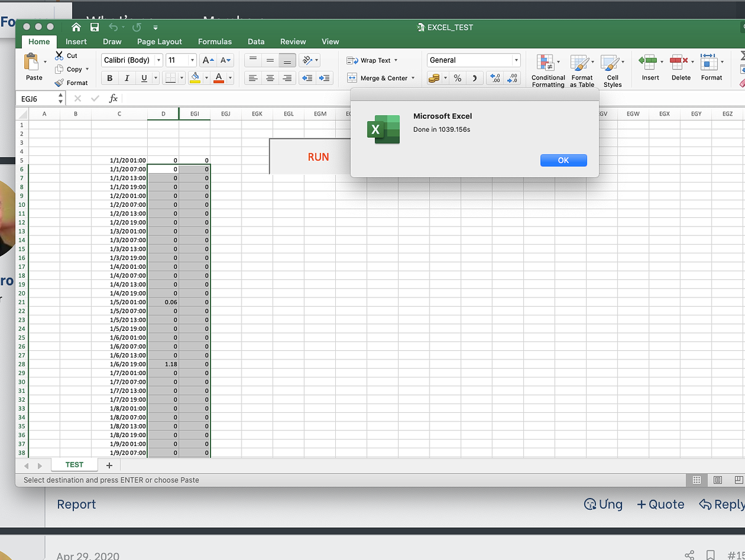Add a new sheet with the plus button
This screenshot has width=745, height=560.
click(x=109, y=465)
